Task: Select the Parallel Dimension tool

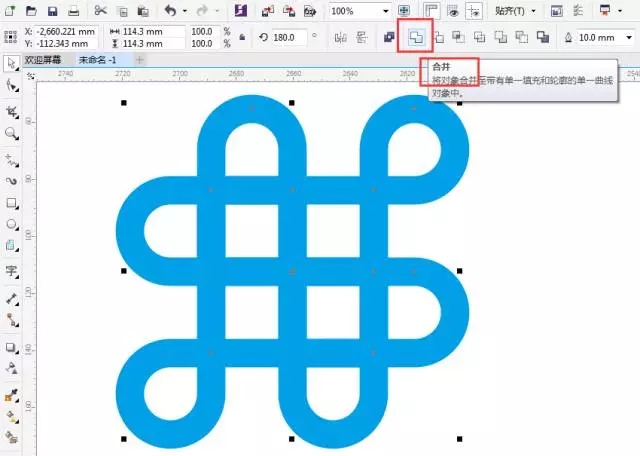Action: pos(11,299)
